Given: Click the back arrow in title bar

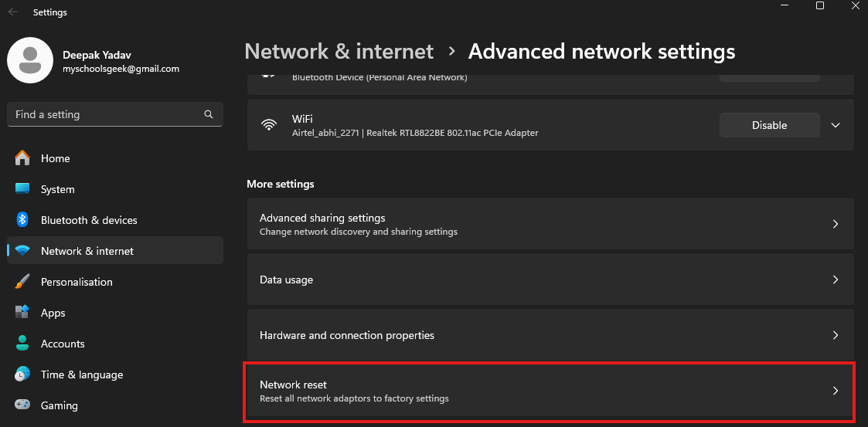Looking at the screenshot, I should [x=13, y=12].
